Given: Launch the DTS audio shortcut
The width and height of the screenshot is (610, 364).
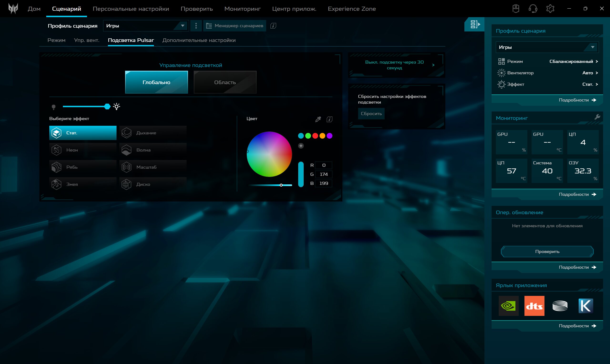Looking at the screenshot, I should coord(534,306).
